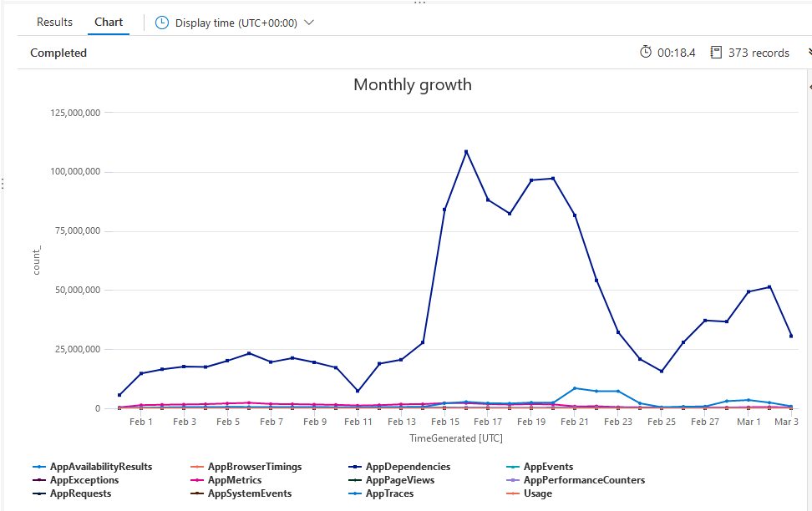Collapse the side pane arrow beside chart title
The width and height of the screenshot is (812, 511).
coord(809,87)
